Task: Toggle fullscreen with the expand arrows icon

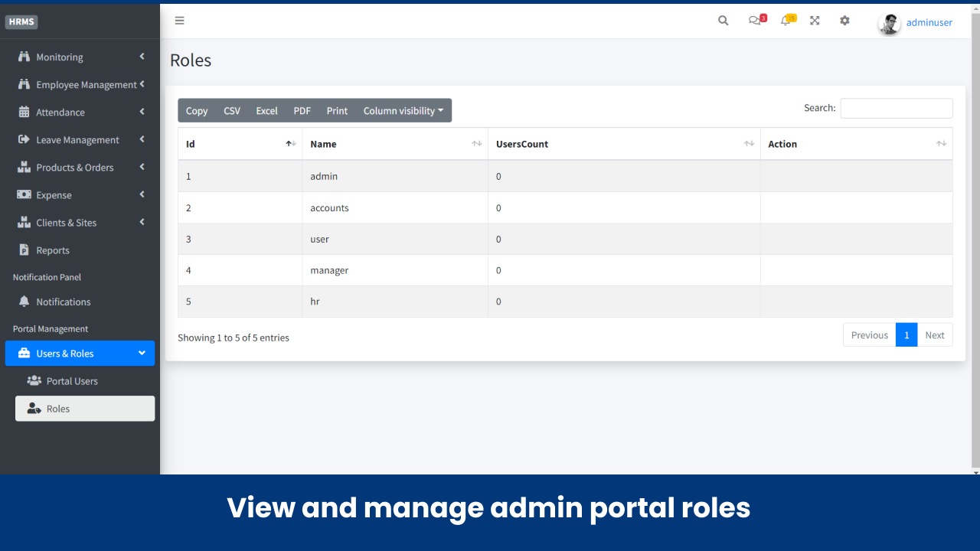Action: 814,21
